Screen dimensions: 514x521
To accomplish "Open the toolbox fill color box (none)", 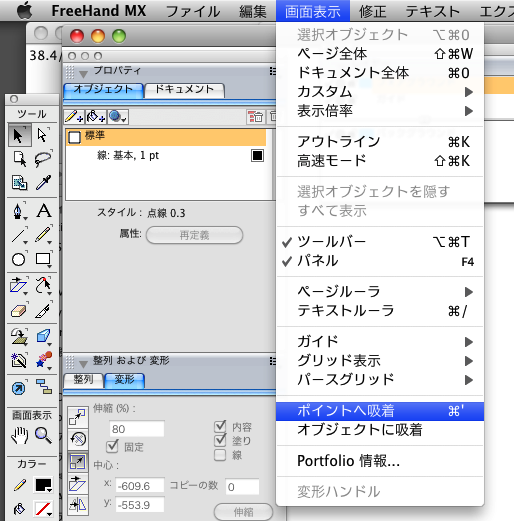I will tap(43, 509).
